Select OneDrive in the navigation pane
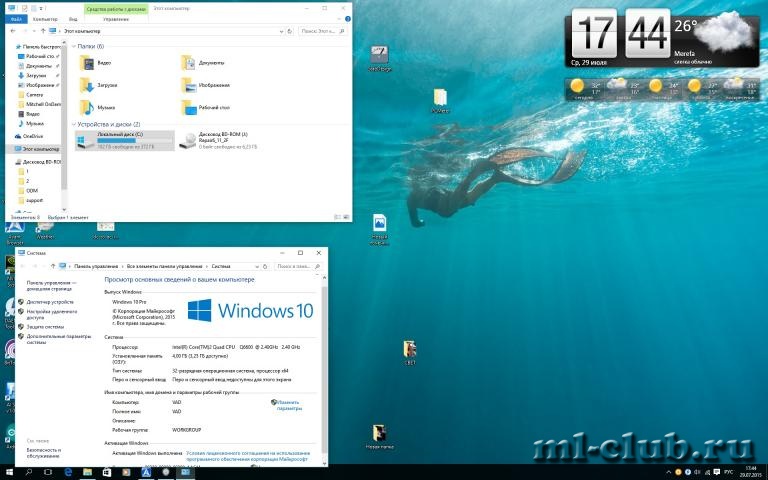768x480 pixels. [x=33, y=136]
